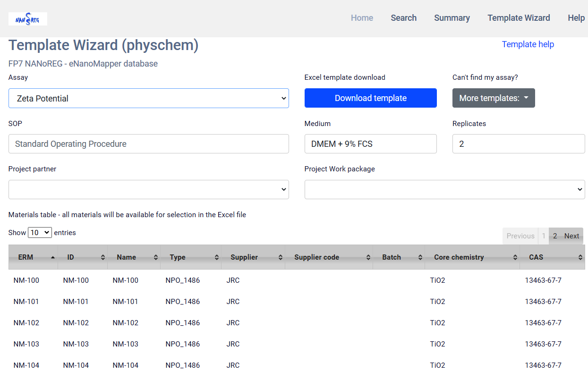The image size is (588, 372).
Task: Open the Project partner dropdown
Action: click(x=149, y=189)
